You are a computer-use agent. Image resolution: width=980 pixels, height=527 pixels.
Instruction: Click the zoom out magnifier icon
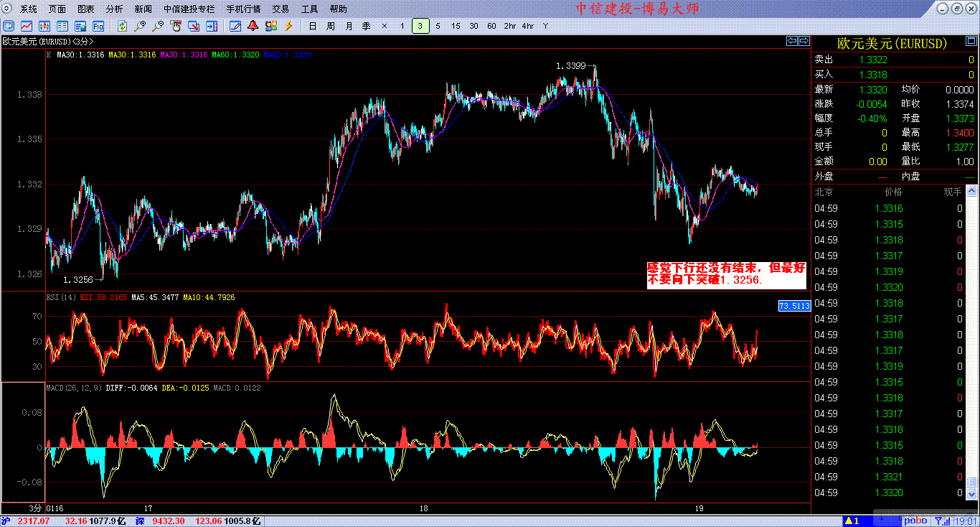click(158, 27)
